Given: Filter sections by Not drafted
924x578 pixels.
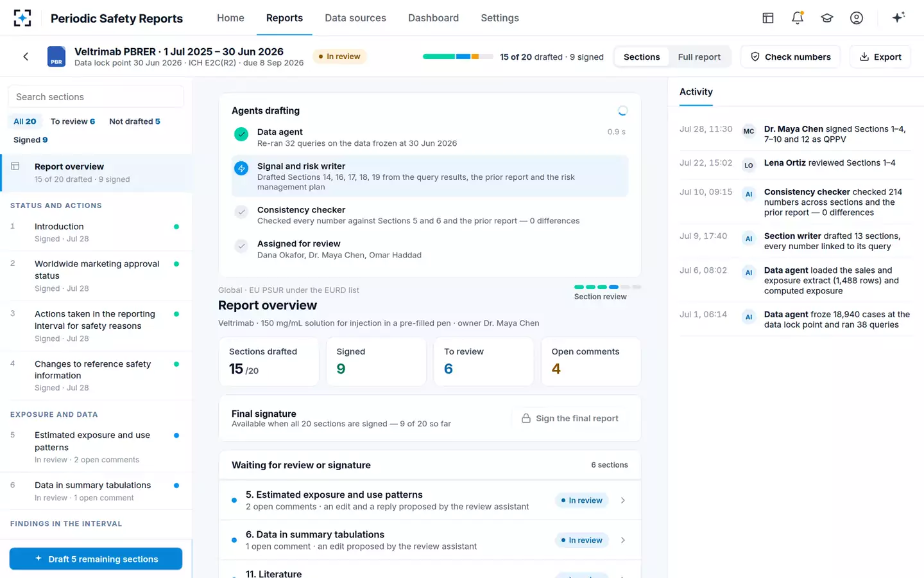Looking at the screenshot, I should [x=135, y=121].
